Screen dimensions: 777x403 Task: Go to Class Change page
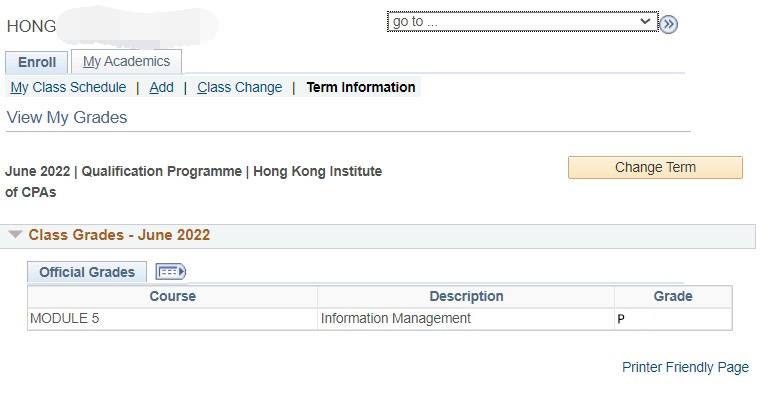pyautogui.click(x=239, y=87)
